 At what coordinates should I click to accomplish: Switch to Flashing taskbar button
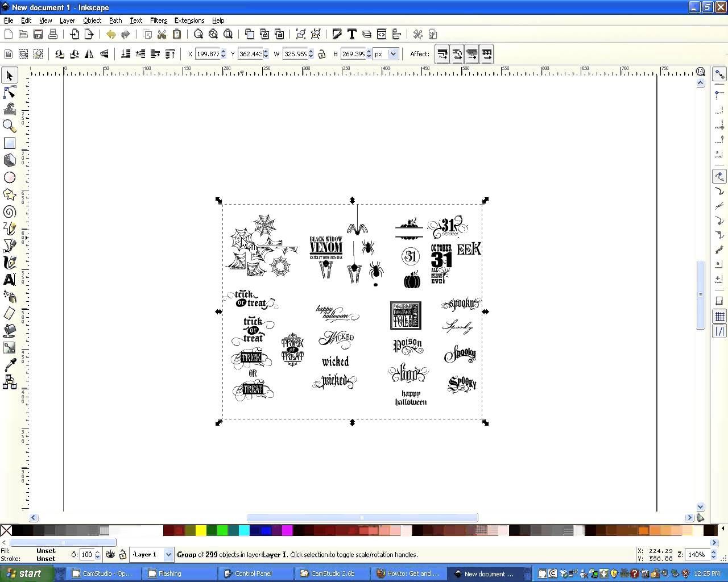pos(179,573)
